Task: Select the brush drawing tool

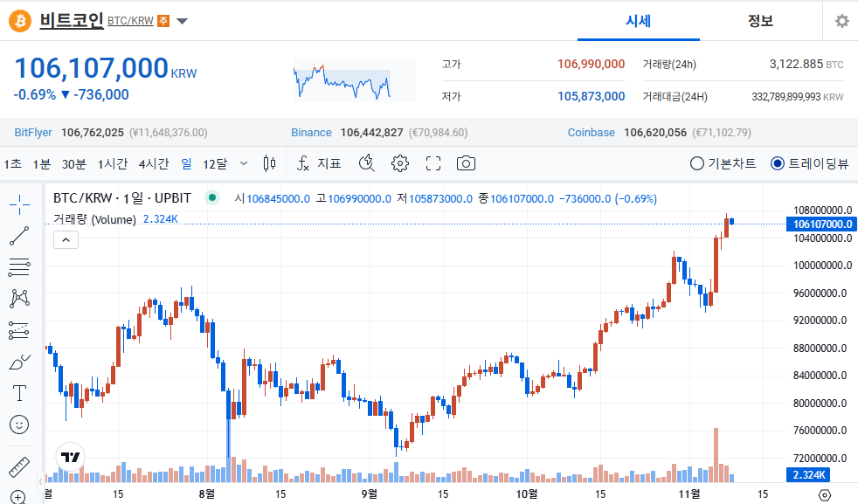Action: [20, 362]
